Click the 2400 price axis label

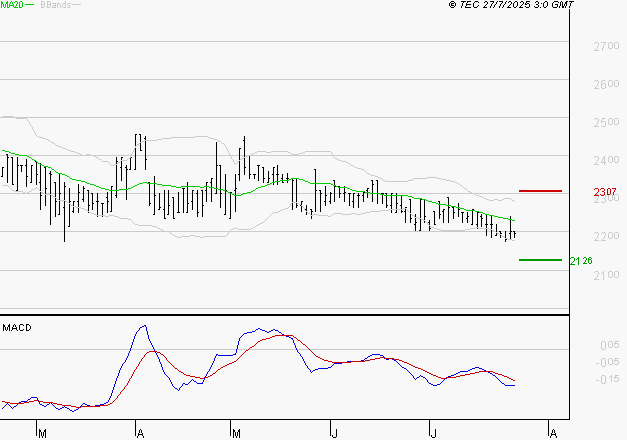point(606,160)
